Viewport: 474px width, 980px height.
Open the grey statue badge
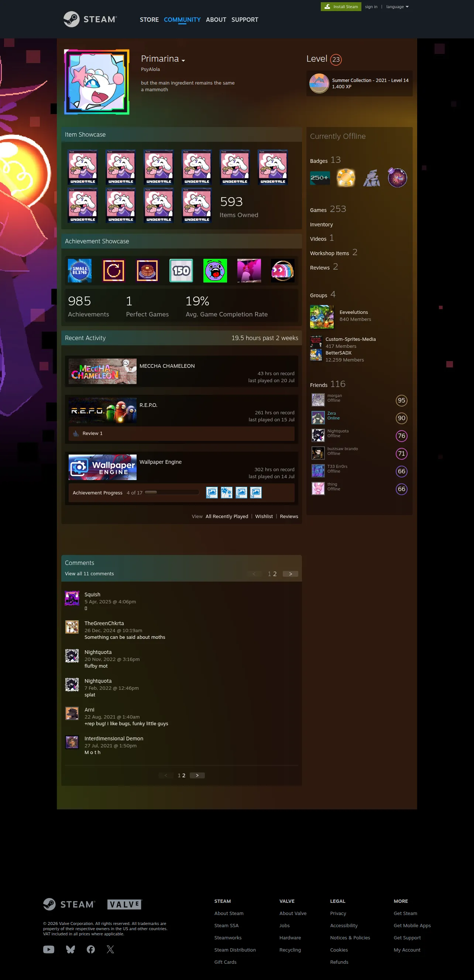[372, 178]
